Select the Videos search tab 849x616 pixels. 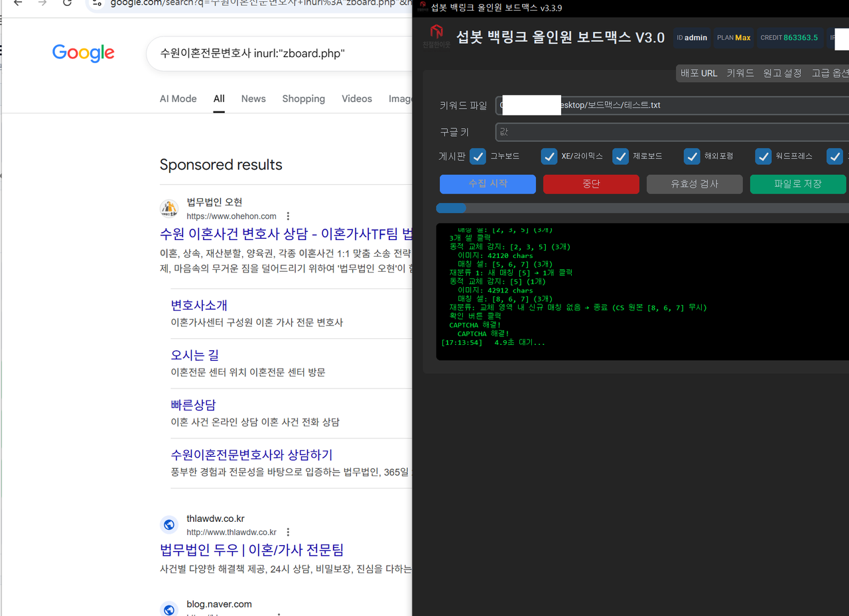pos(357,99)
